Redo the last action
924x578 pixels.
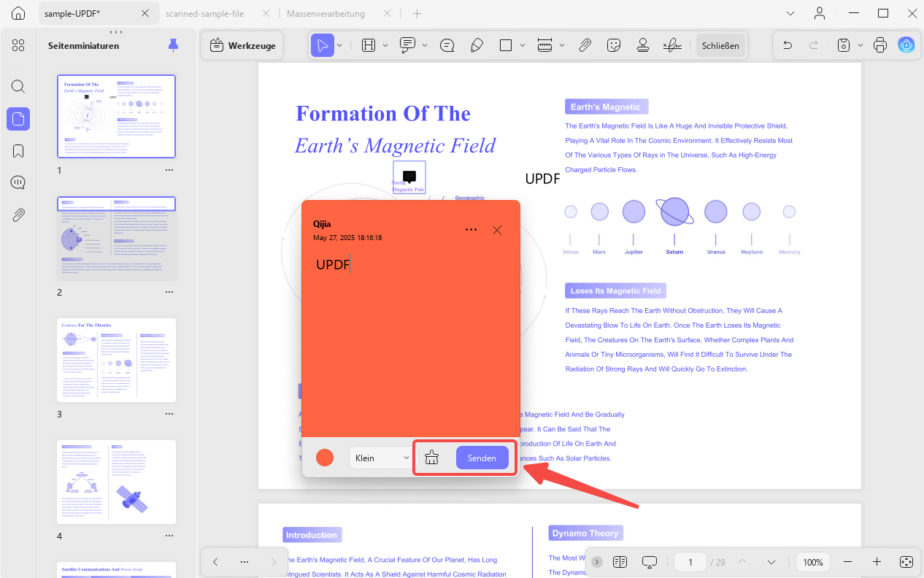click(814, 45)
